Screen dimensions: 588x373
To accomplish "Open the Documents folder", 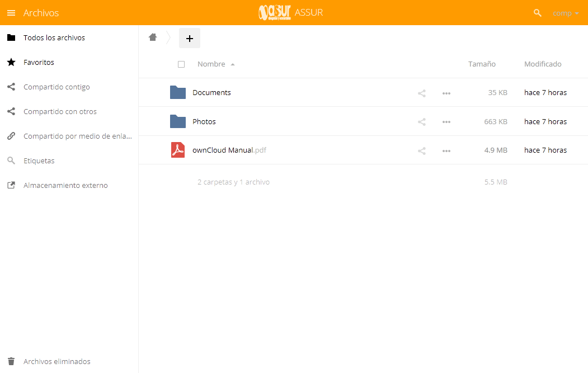I will point(211,93).
